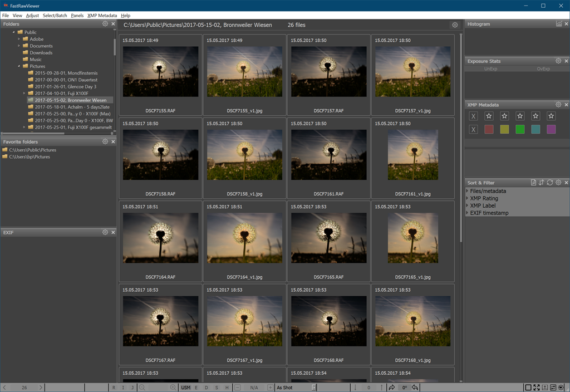Open the Select/Batch menu

(55, 16)
